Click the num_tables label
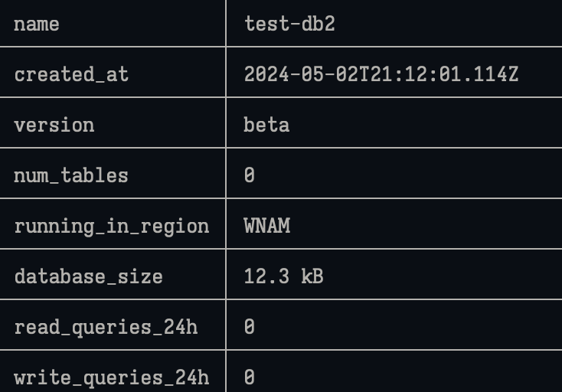 tap(71, 175)
